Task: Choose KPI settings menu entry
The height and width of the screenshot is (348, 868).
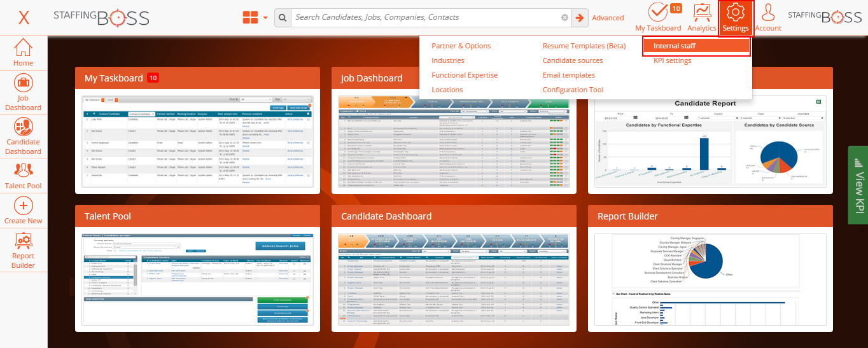Action: tap(672, 60)
